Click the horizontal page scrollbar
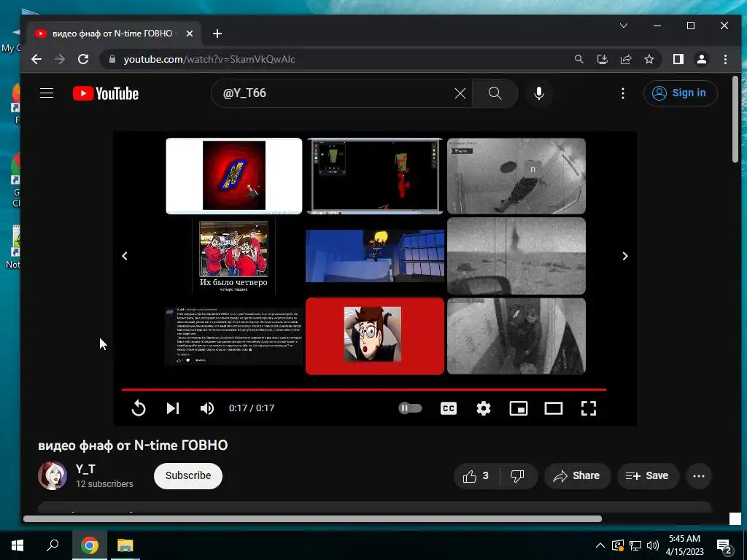 (312, 519)
